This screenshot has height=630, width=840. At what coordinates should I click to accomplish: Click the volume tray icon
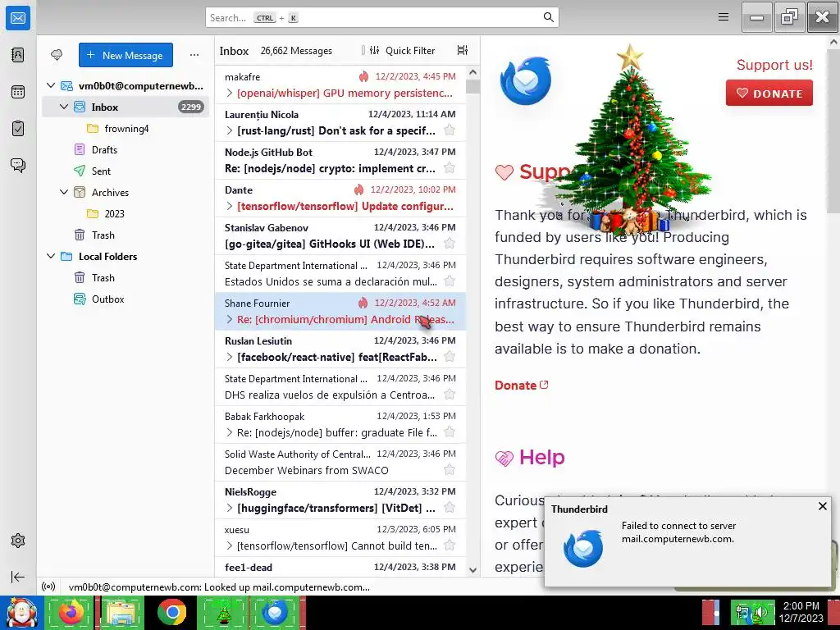tap(761, 612)
